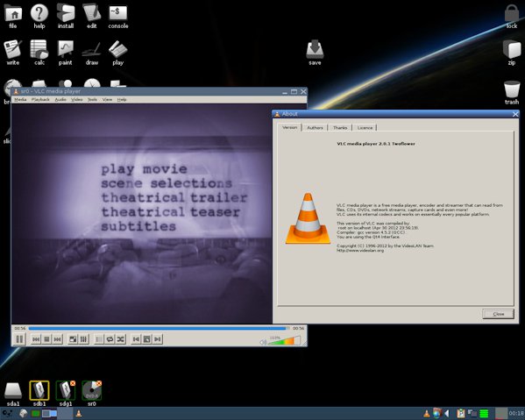Open the Audio menu
Image resolution: width=525 pixels, height=420 pixels.
click(x=60, y=99)
